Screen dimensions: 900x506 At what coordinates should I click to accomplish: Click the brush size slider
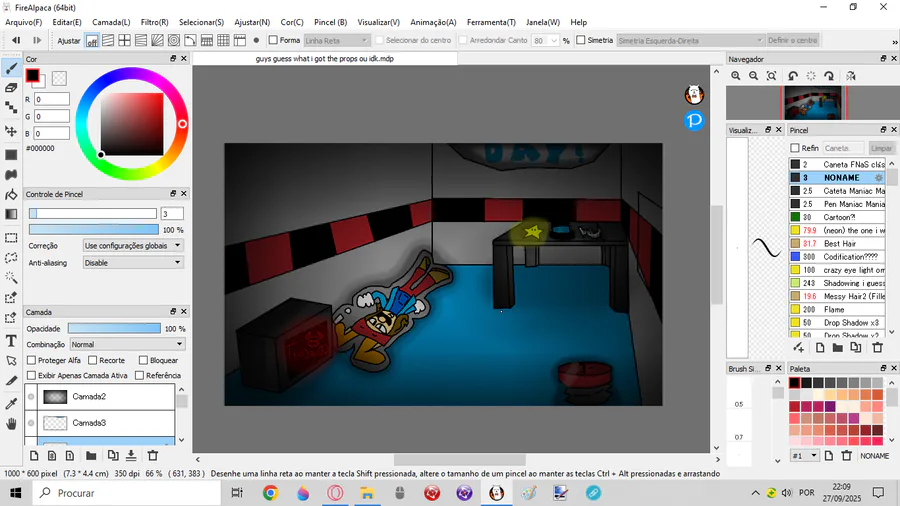click(x=92, y=213)
